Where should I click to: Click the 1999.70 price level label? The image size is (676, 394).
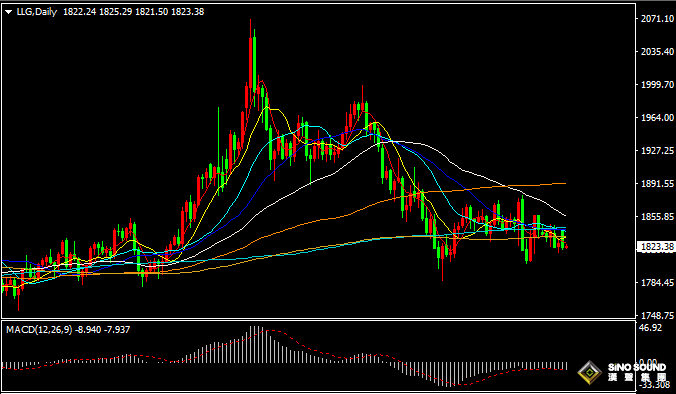pyautogui.click(x=657, y=84)
